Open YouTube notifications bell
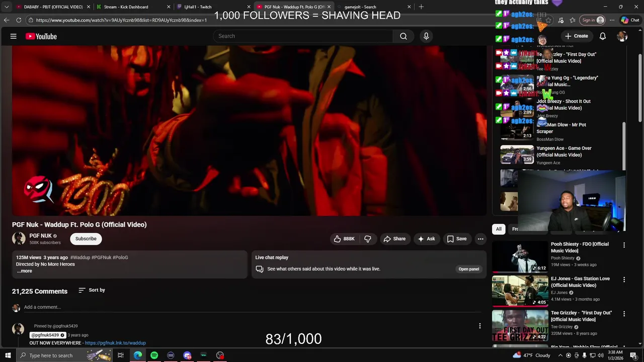 [603, 36]
